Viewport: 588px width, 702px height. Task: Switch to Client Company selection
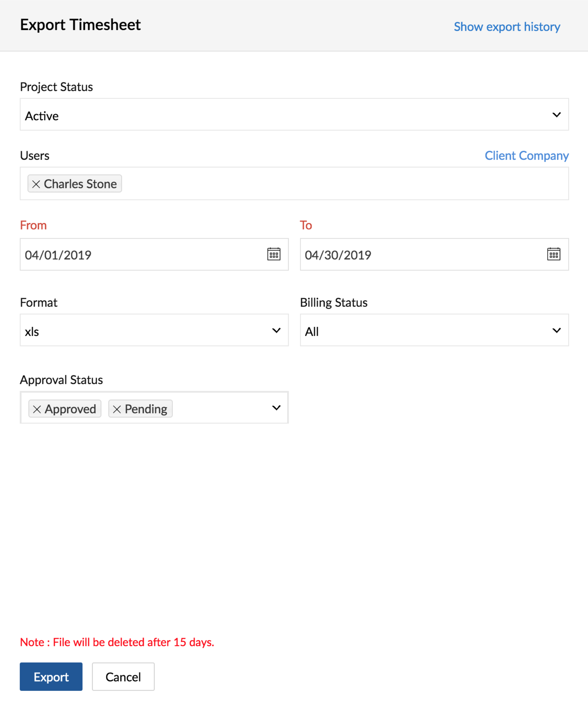pyautogui.click(x=526, y=156)
